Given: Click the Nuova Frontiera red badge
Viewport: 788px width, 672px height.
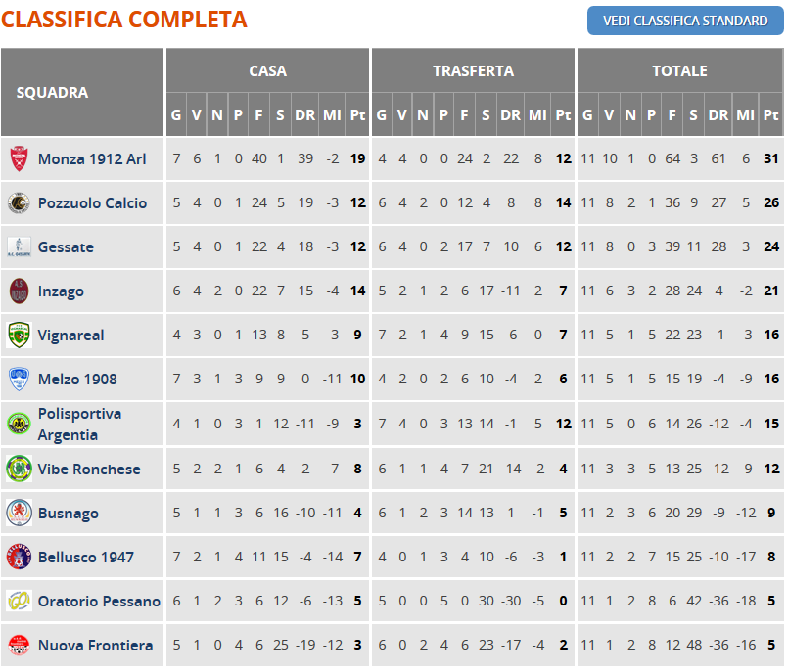Looking at the screenshot, I should [x=20, y=645].
